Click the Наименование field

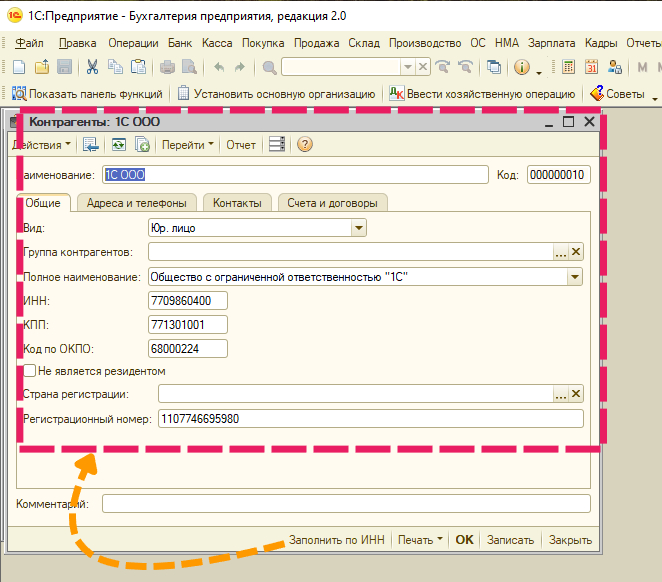point(295,175)
